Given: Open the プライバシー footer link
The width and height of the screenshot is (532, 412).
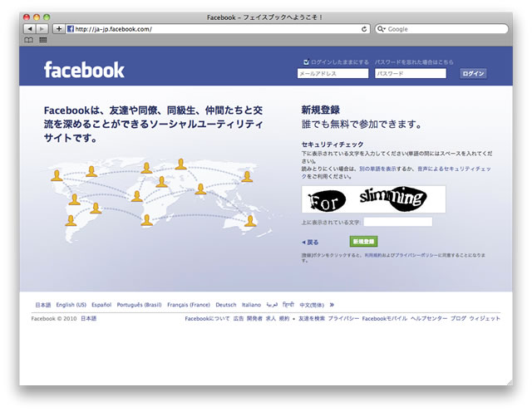Looking at the screenshot, I should point(343,318).
